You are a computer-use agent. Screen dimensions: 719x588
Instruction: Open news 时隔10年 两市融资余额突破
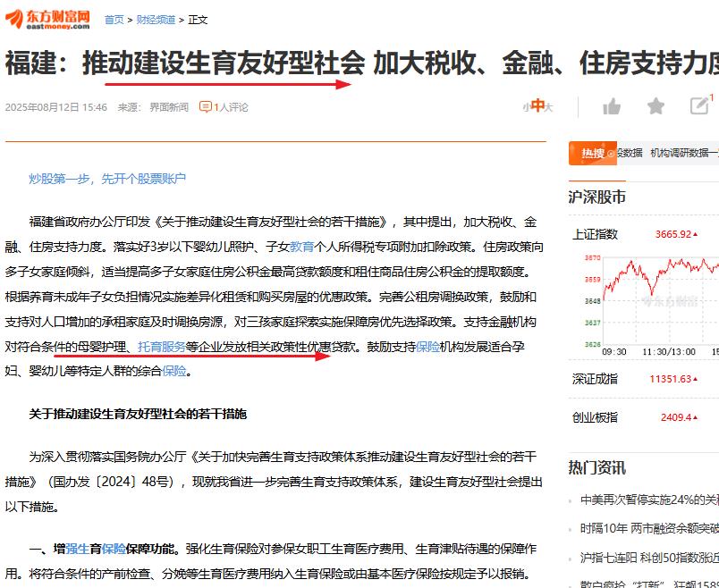click(649, 528)
